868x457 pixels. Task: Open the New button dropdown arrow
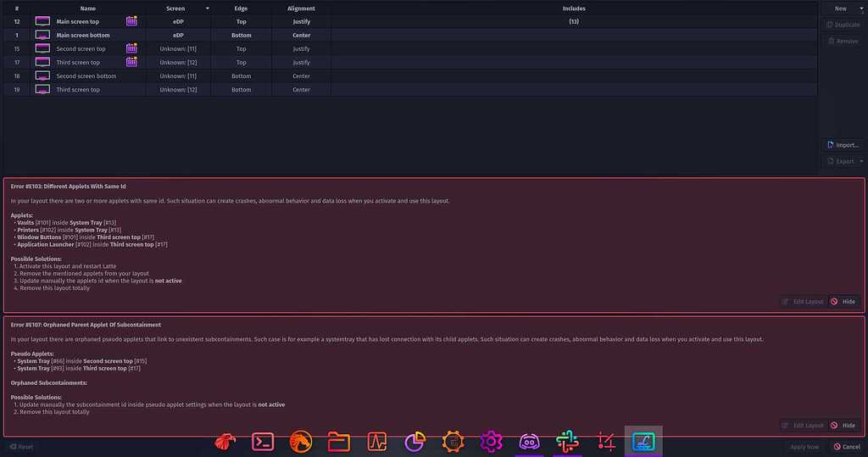pos(861,8)
